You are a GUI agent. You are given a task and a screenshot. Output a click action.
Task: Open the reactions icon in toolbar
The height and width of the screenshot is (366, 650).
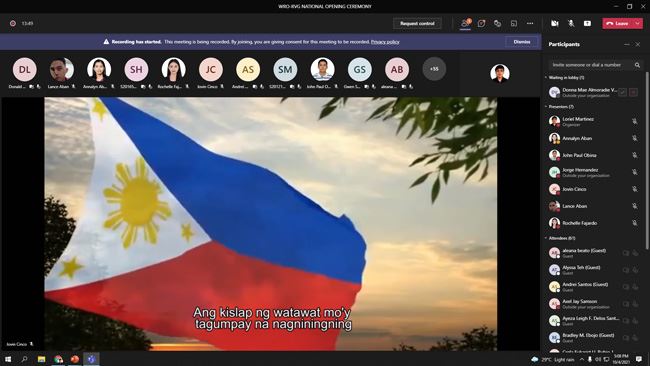coord(497,24)
